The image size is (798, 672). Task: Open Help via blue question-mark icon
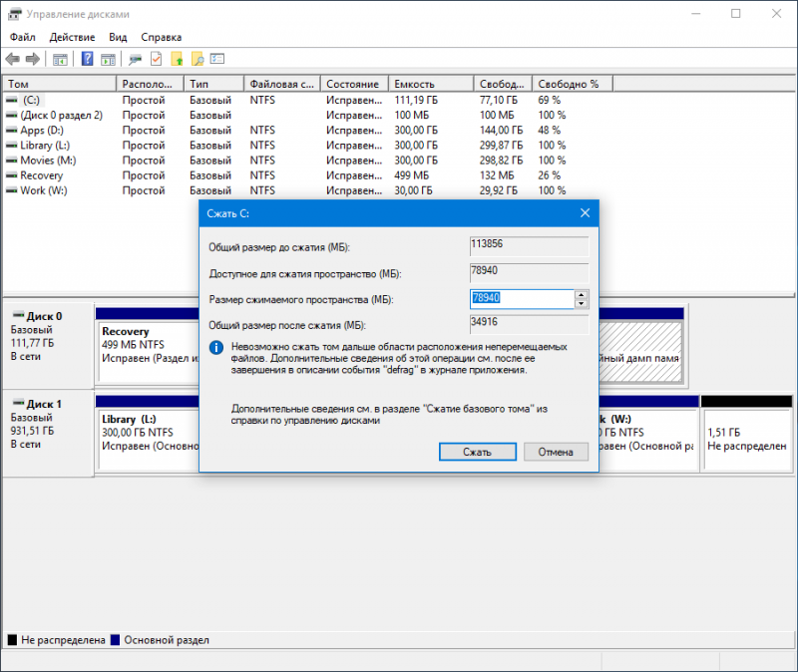coord(87,59)
